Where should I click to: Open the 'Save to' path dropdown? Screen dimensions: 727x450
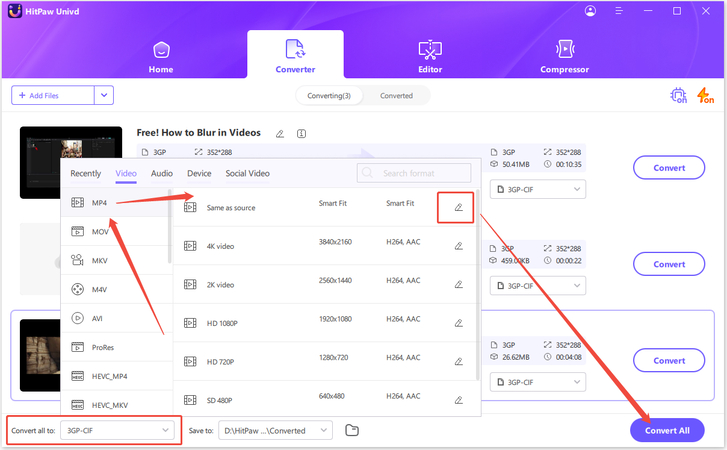pyautogui.click(x=275, y=430)
